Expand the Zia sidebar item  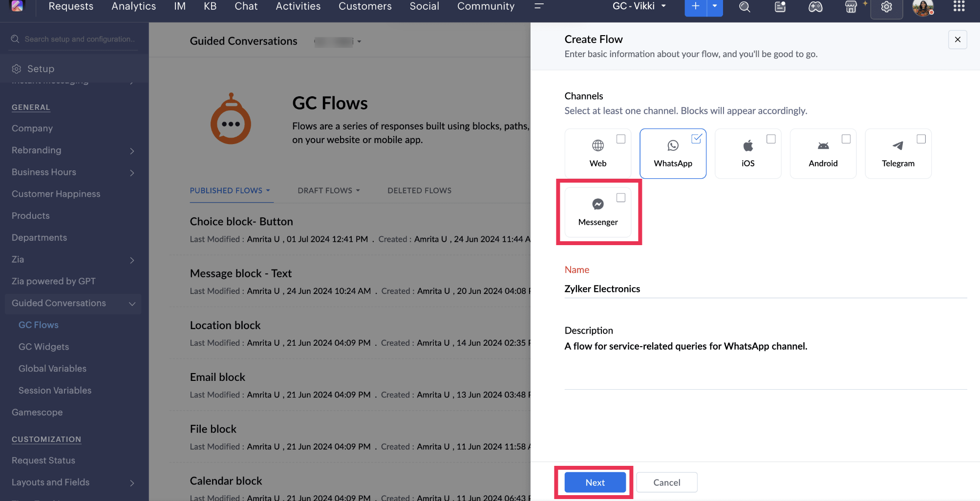pyautogui.click(x=132, y=260)
